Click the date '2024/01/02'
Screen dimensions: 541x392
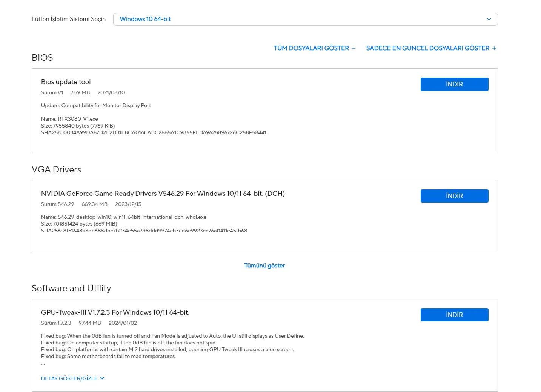tap(123, 323)
